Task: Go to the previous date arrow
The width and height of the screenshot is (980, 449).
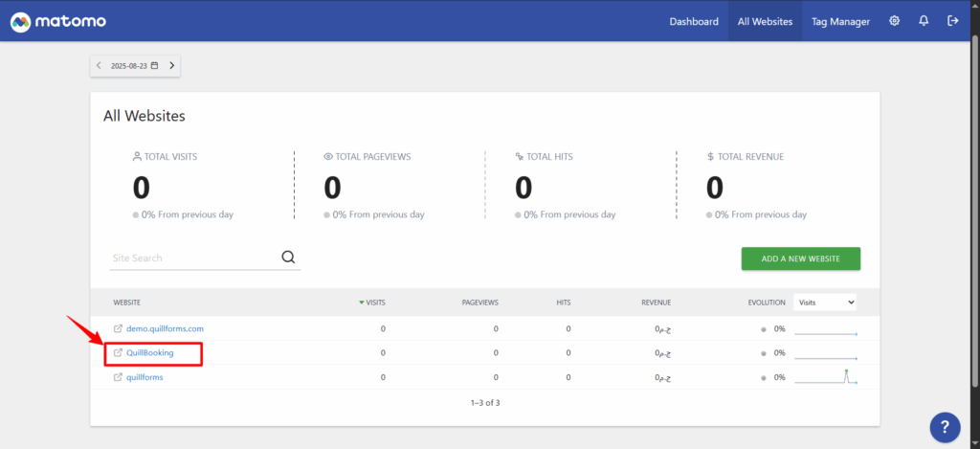Action: [x=99, y=66]
